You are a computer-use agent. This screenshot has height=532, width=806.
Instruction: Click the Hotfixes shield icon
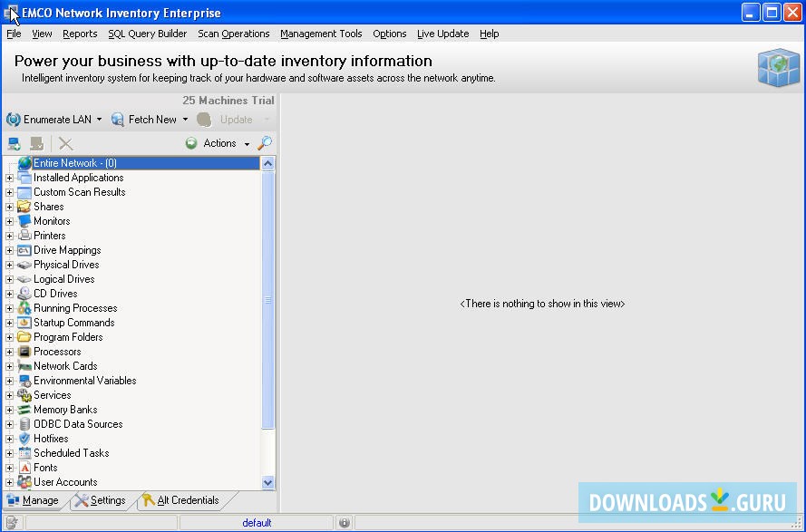(x=24, y=439)
